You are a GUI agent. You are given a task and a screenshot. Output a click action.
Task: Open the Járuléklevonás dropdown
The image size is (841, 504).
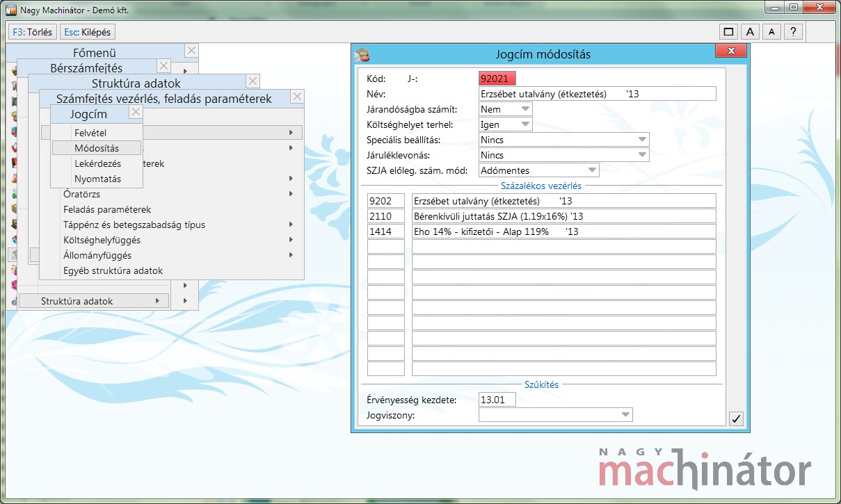click(x=642, y=155)
